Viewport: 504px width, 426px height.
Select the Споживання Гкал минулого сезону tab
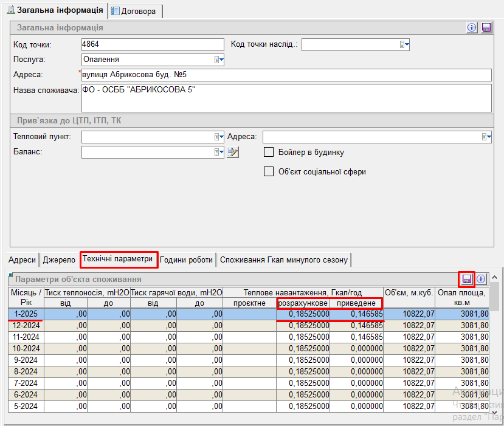pos(284,259)
